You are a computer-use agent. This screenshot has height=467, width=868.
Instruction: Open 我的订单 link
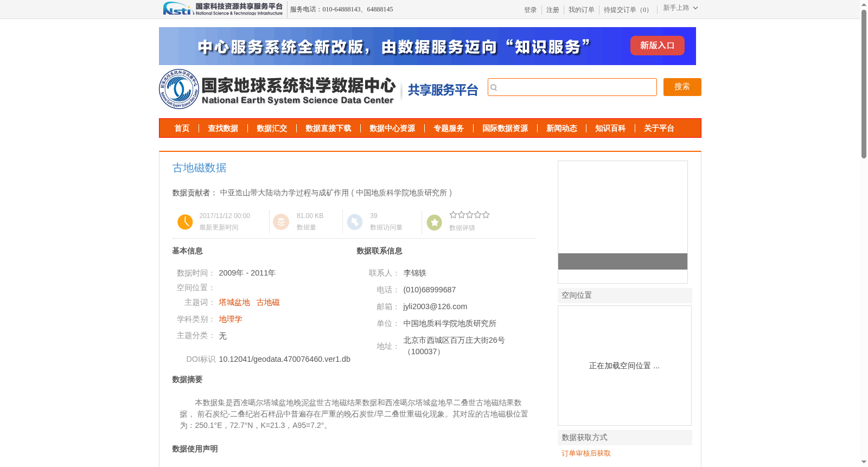(582, 10)
